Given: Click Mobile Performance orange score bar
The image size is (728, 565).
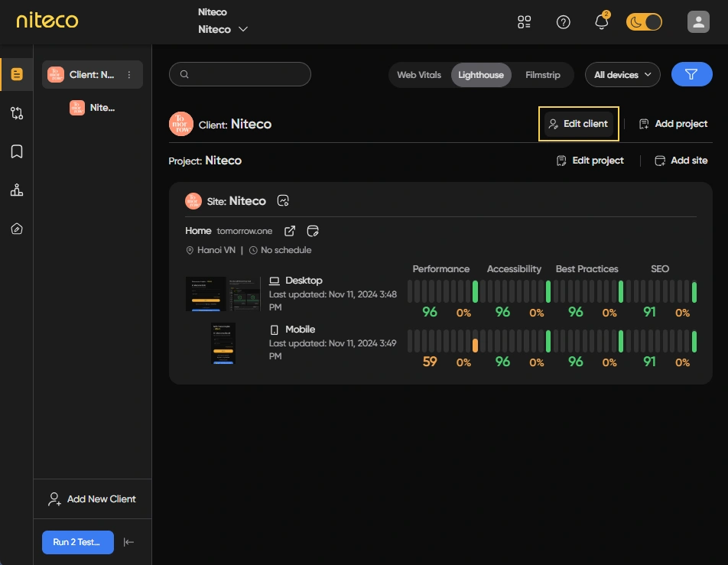Looking at the screenshot, I should click(475, 345).
